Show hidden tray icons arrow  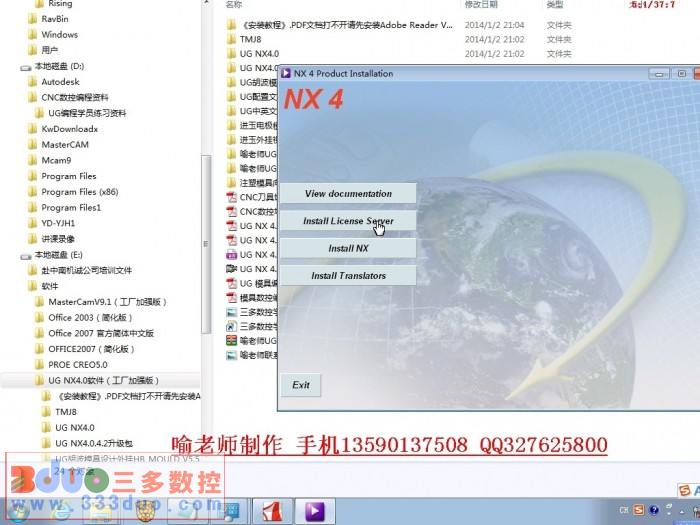681,510
